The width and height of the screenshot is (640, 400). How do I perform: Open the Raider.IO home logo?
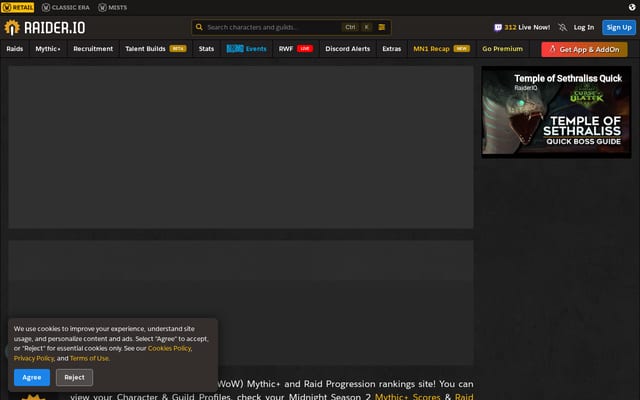44,27
